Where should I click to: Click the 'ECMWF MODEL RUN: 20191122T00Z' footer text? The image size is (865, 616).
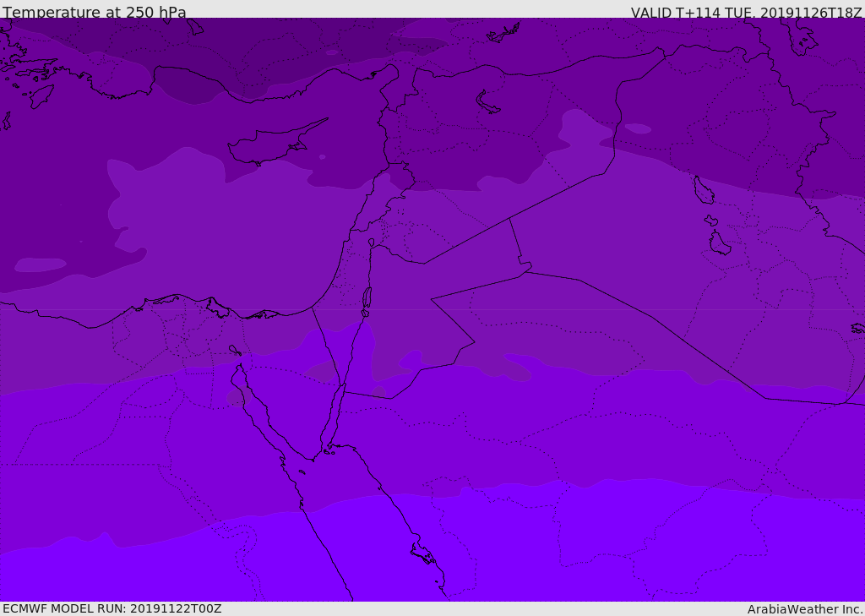pyautogui.click(x=112, y=608)
